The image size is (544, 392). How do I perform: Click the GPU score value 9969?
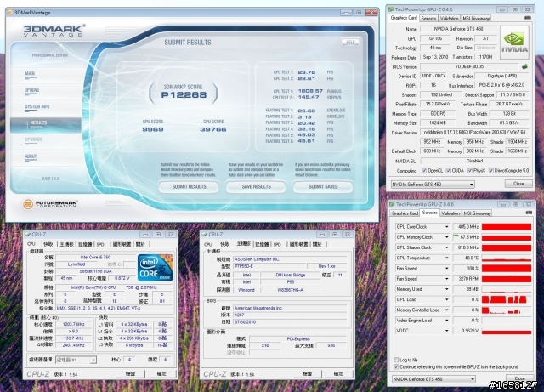[x=153, y=129]
